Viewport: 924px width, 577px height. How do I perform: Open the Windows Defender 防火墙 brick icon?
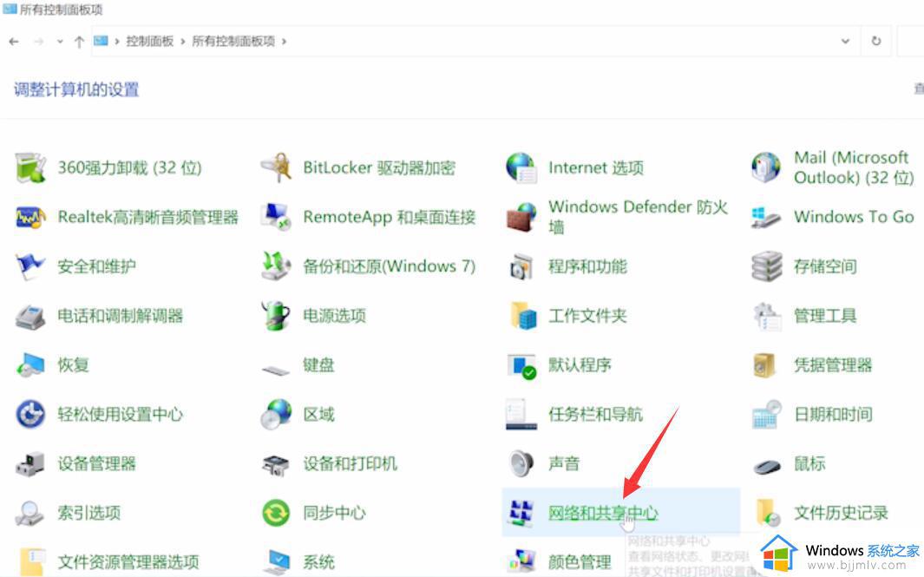[x=521, y=218]
